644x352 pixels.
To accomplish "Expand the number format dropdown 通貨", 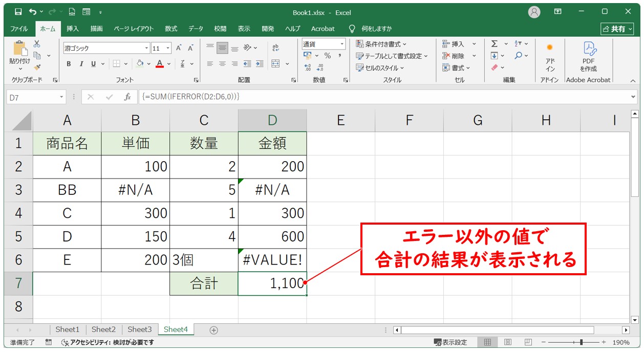I will 323,44.
